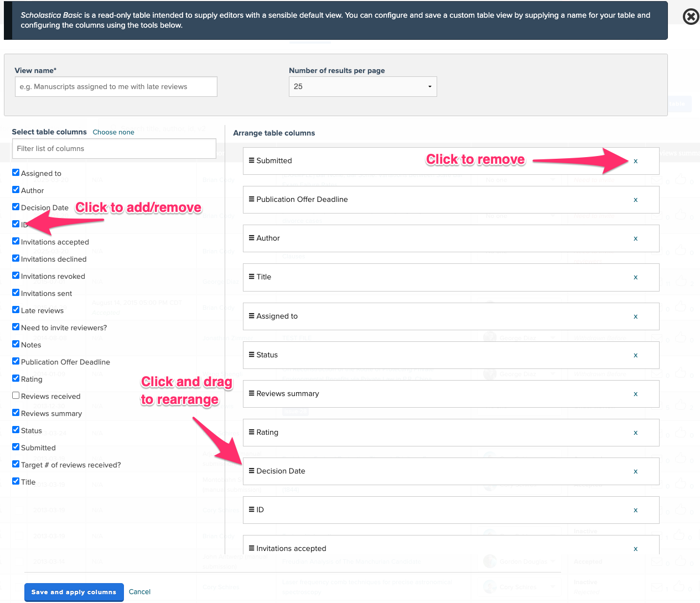Click the drag handle for Submitted
Viewport: 700px width, 603px height.
(251, 160)
